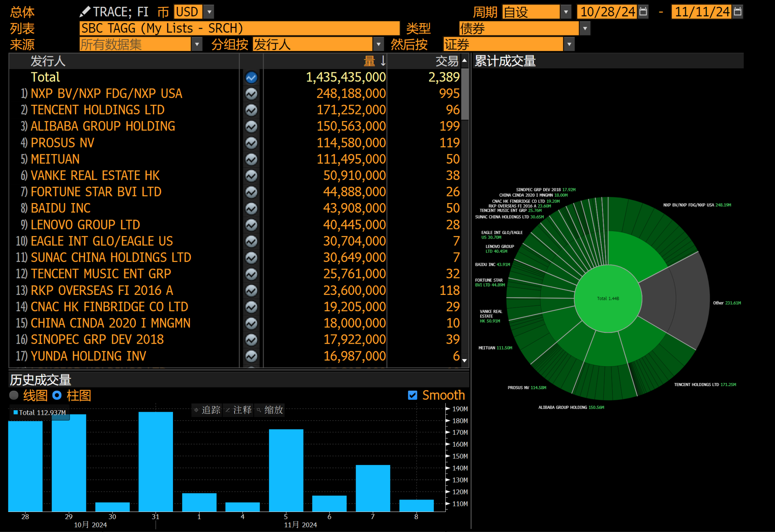775x532 pixels.
Task: Click the pencil edit icon beside TRACE
Action: pos(85,12)
